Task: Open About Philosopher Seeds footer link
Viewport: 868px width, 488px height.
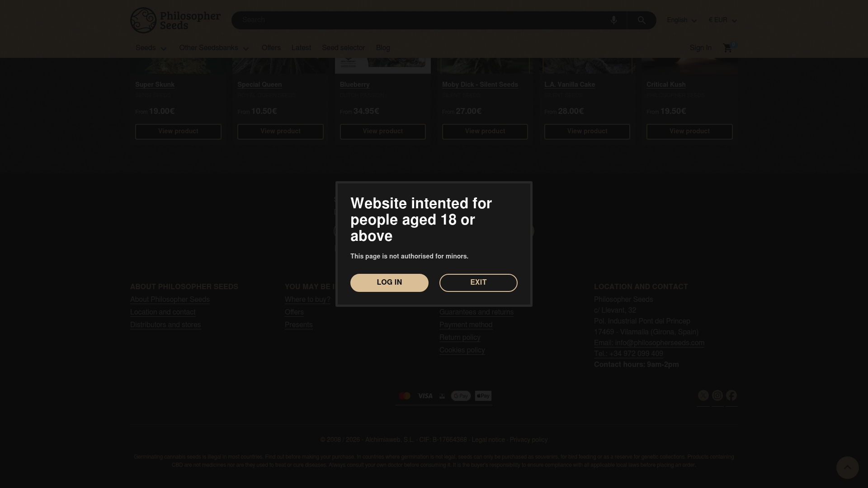Action: click(x=170, y=300)
